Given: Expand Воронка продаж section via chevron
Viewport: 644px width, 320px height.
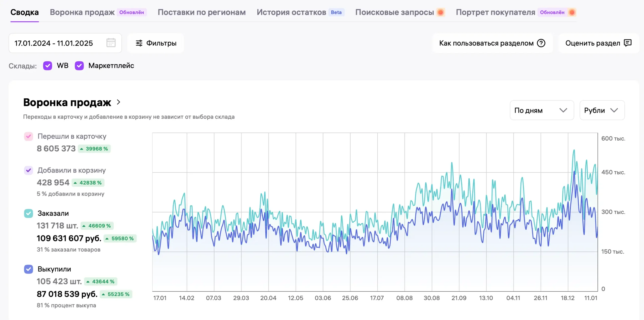Looking at the screenshot, I should tap(119, 102).
